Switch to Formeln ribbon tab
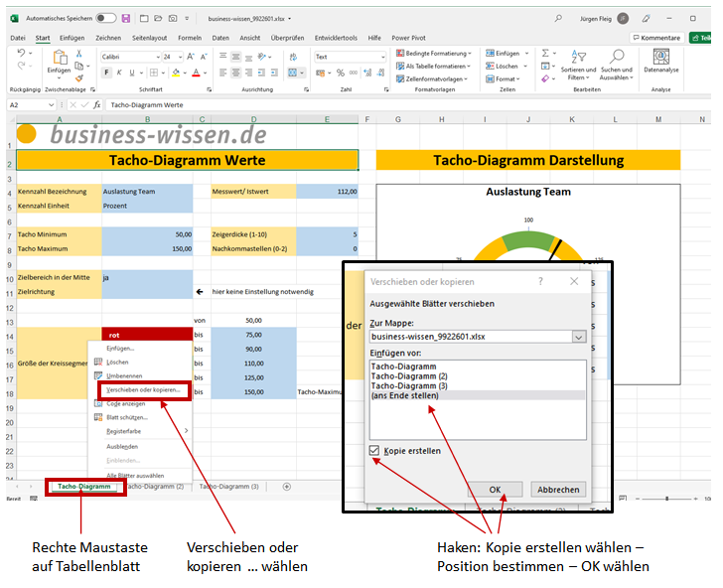This screenshot has height=588, width=723. 190,38
